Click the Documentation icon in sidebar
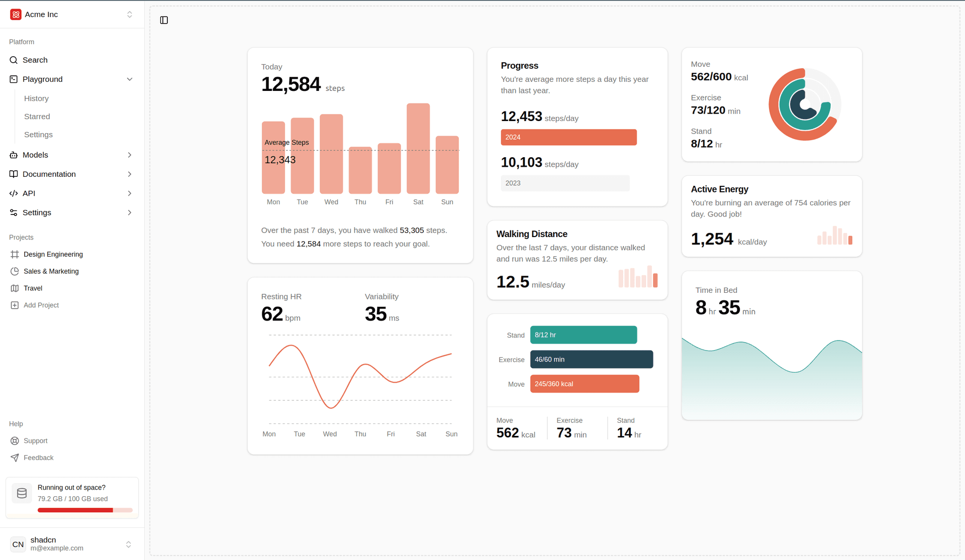This screenshot has height=560, width=965. 14,174
